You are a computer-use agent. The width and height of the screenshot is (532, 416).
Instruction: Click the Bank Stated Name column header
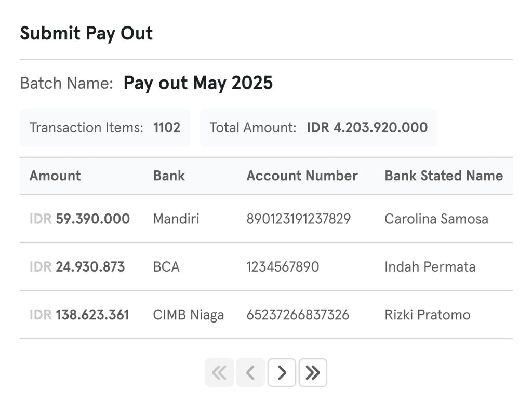click(444, 176)
